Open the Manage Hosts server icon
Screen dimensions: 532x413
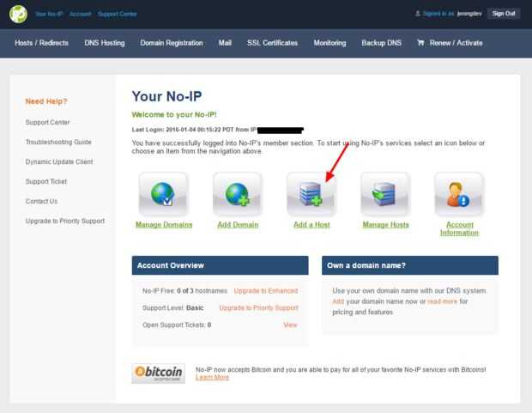click(385, 194)
